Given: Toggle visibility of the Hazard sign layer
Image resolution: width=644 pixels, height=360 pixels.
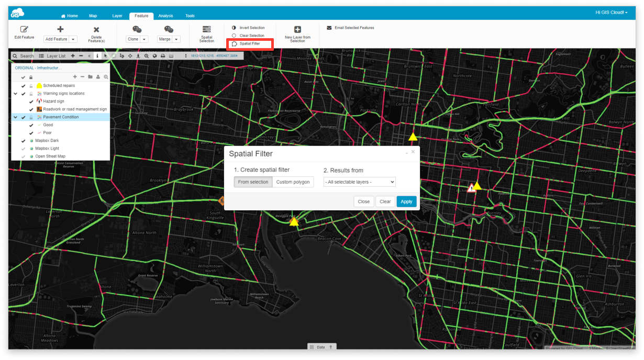Looking at the screenshot, I should pyautogui.click(x=30, y=101).
